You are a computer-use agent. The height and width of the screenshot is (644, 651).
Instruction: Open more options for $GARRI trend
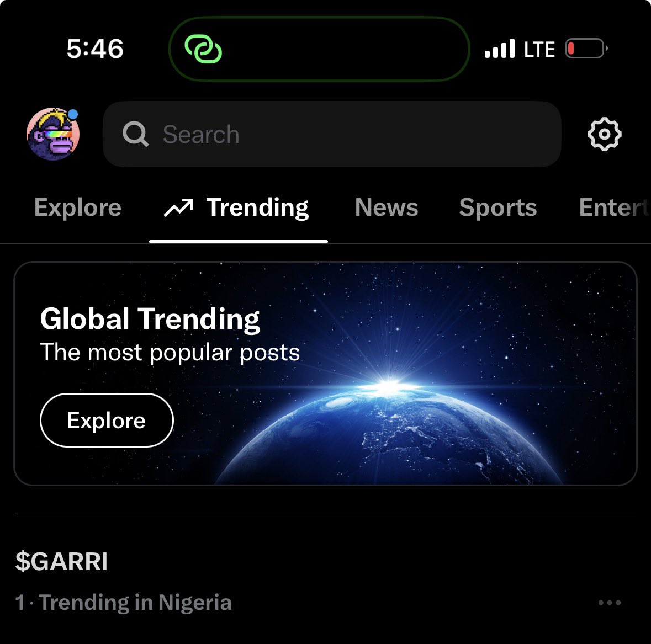point(610,603)
